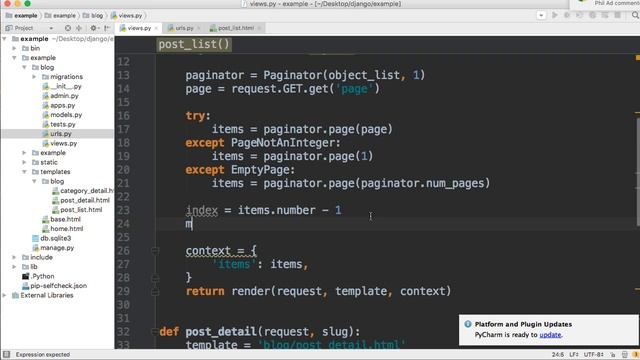Click the lock icon in status bar
The width and height of the screenshot is (640, 360).
pos(613,354)
